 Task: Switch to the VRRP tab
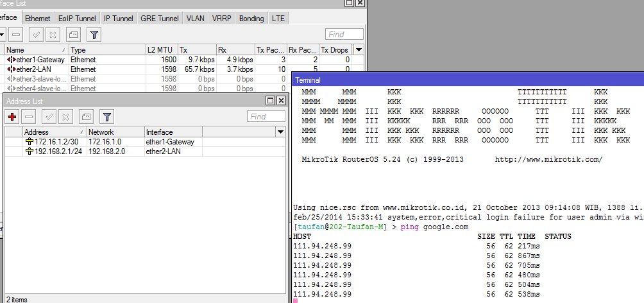coord(222,19)
